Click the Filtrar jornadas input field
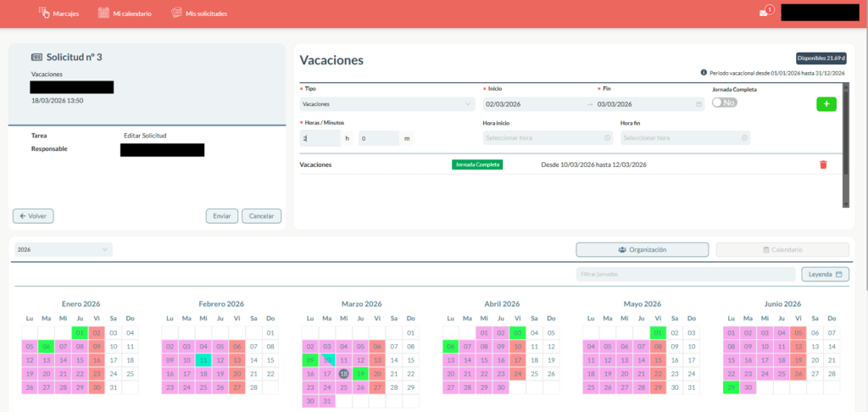868x412 pixels. pos(685,274)
